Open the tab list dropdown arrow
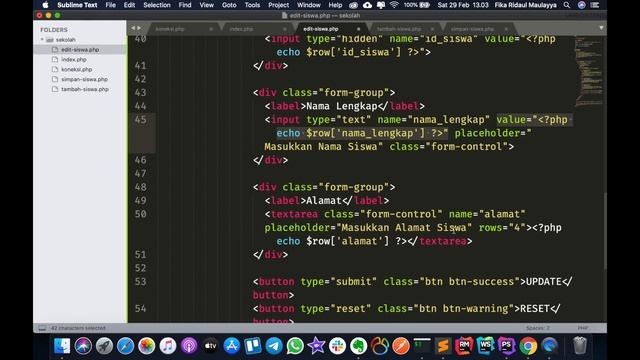This screenshot has width=640, height=360. tap(601, 28)
